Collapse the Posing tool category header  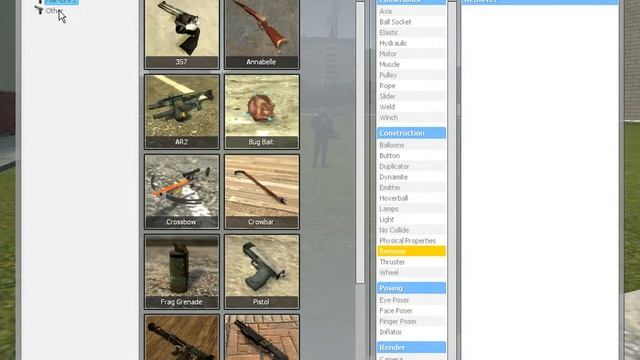(x=411, y=288)
